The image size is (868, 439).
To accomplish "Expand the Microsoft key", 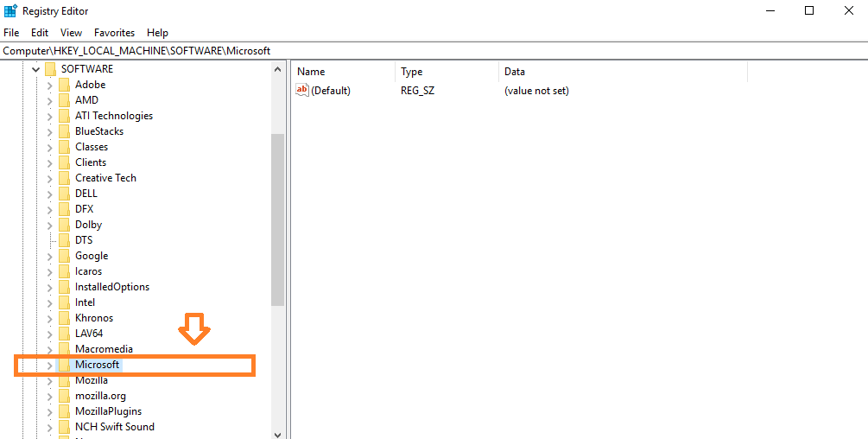I will click(50, 366).
